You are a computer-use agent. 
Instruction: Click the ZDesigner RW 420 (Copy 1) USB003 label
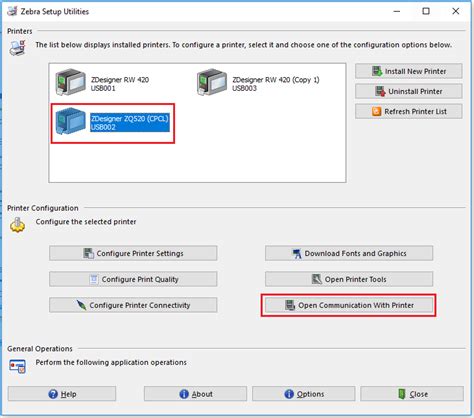point(276,84)
